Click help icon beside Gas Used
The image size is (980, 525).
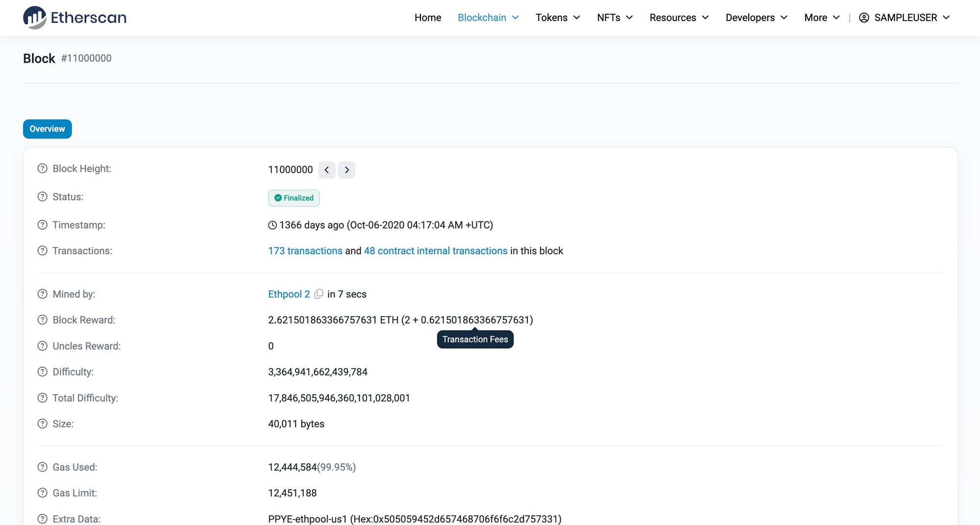tap(43, 467)
